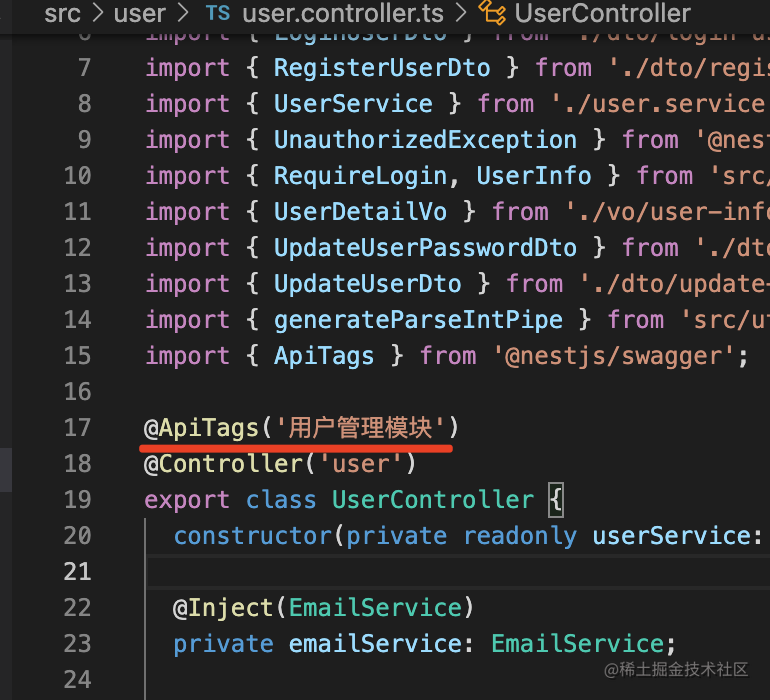Place cursor on empty line 21
This screenshot has height=700, width=770.
tap(457, 571)
